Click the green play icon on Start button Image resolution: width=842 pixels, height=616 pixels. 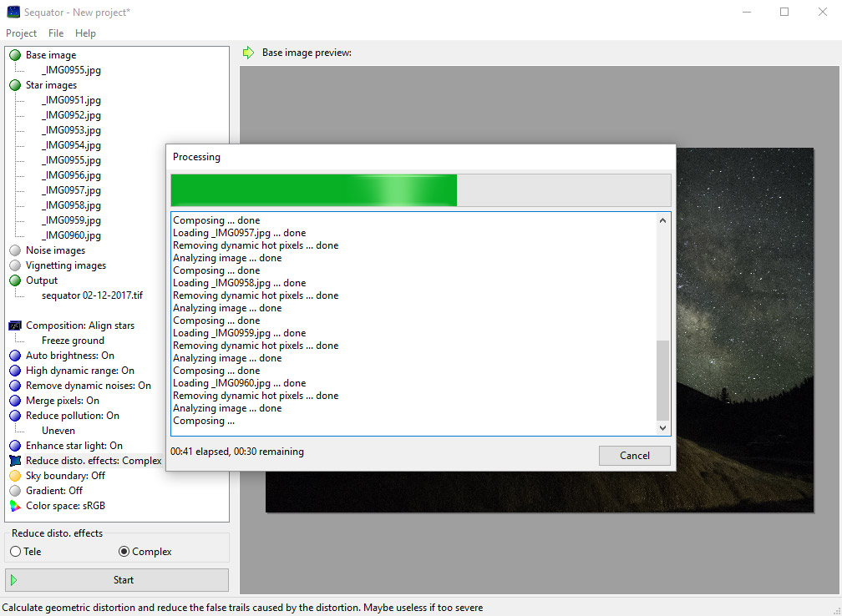pyautogui.click(x=14, y=580)
